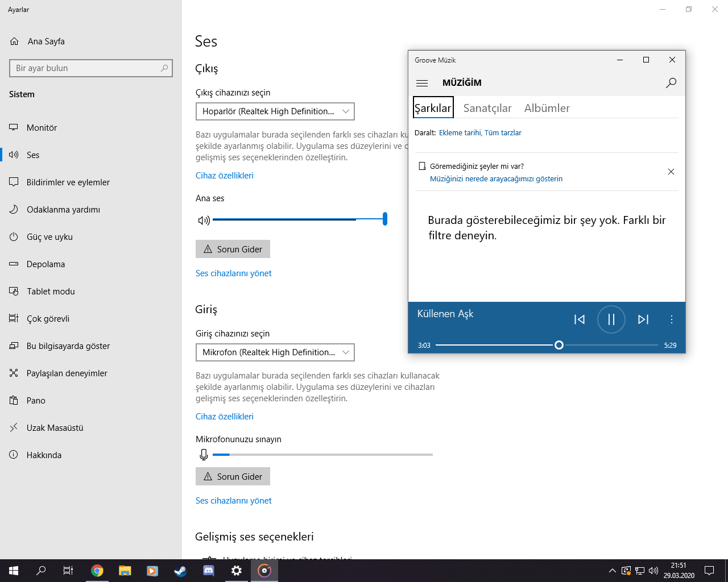The width and height of the screenshot is (728, 582).
Task: Open Tablet modu settings
Action: 91,292
